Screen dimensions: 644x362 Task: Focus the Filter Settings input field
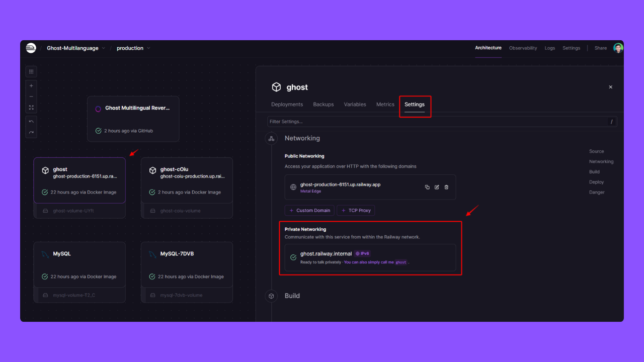pyautogui.click(x=437, y=122)
